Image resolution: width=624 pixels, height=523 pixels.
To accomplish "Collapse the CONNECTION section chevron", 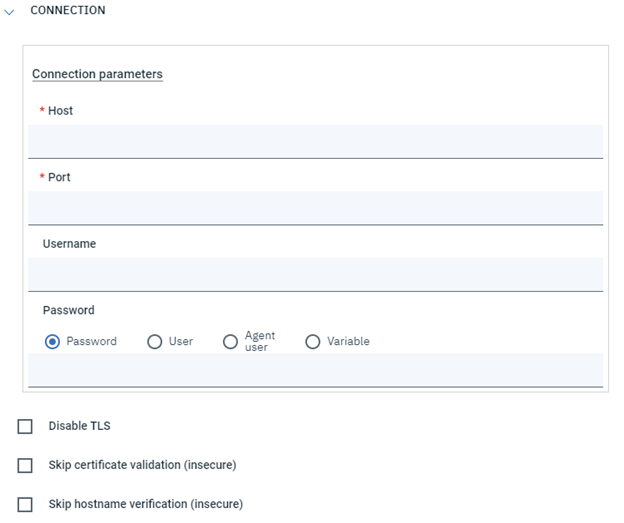I will 10,11.
